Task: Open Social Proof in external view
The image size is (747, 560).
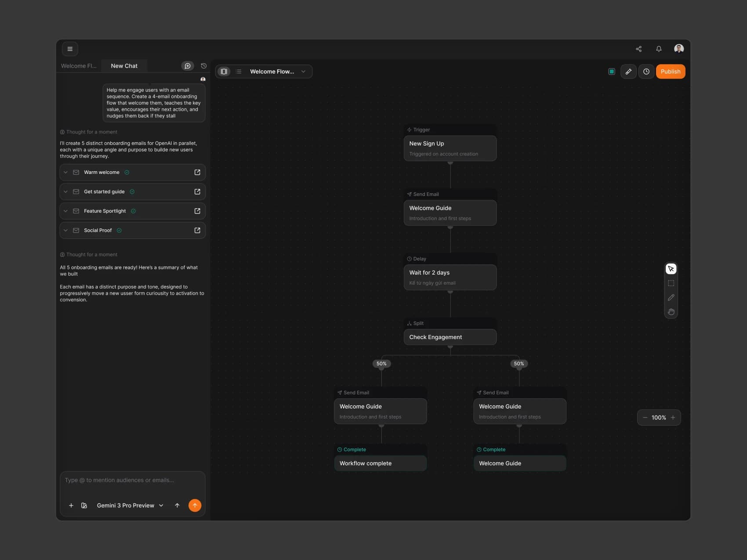Action: click(197, 230)
